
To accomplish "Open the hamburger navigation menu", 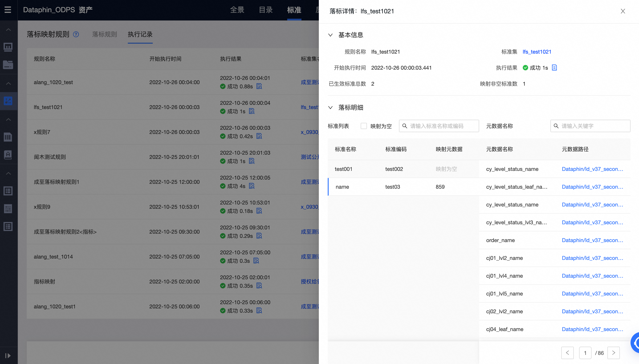I will pos(8,10).
